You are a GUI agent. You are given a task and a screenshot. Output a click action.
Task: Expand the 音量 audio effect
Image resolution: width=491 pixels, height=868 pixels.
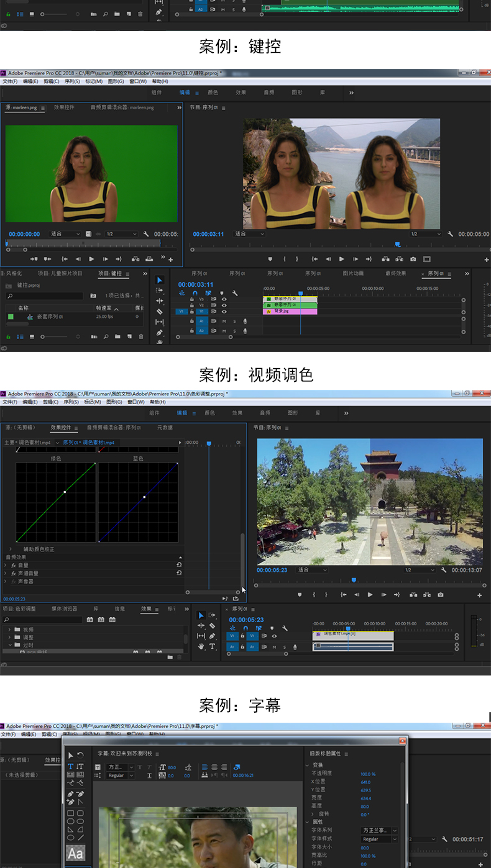coord(6,565)
